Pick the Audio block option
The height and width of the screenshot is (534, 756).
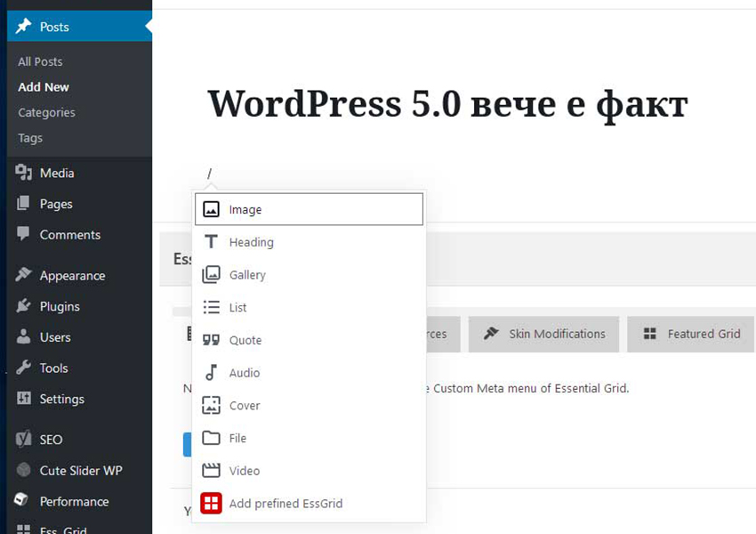click(309, 372)
